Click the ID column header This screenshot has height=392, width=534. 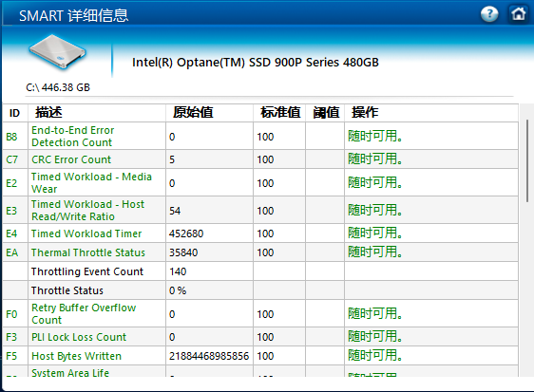pyautogui.click(x=14, y=113)
